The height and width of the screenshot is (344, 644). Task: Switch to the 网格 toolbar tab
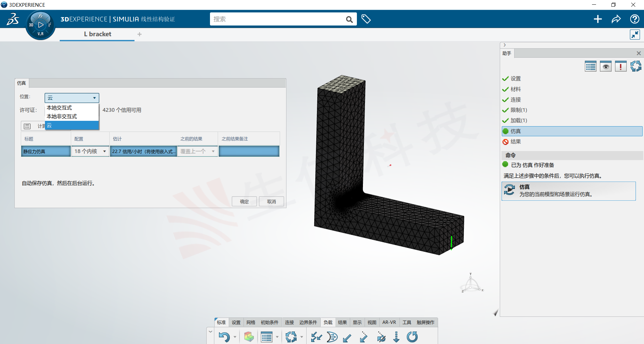[x=251, y=322]
